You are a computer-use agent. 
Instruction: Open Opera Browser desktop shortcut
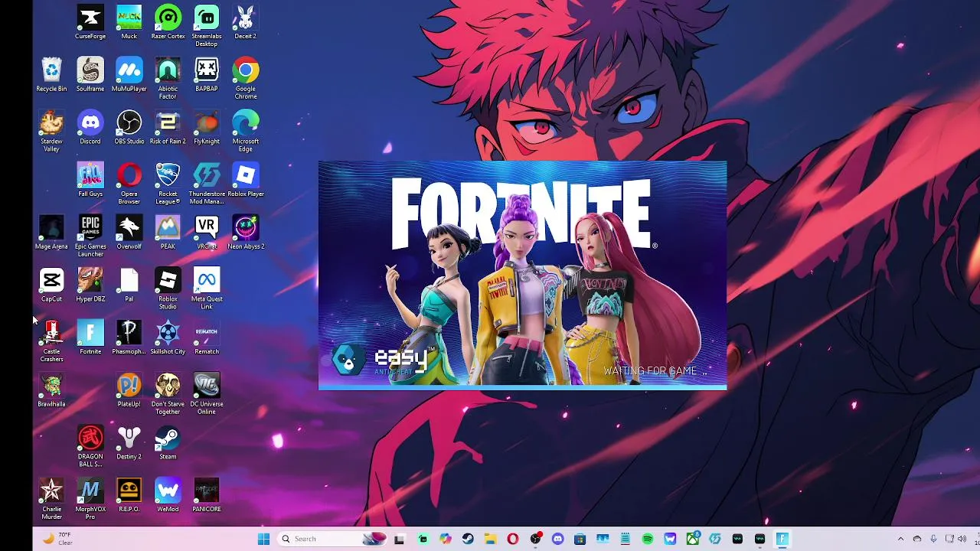pyautogui.click(x=129, y=184)
